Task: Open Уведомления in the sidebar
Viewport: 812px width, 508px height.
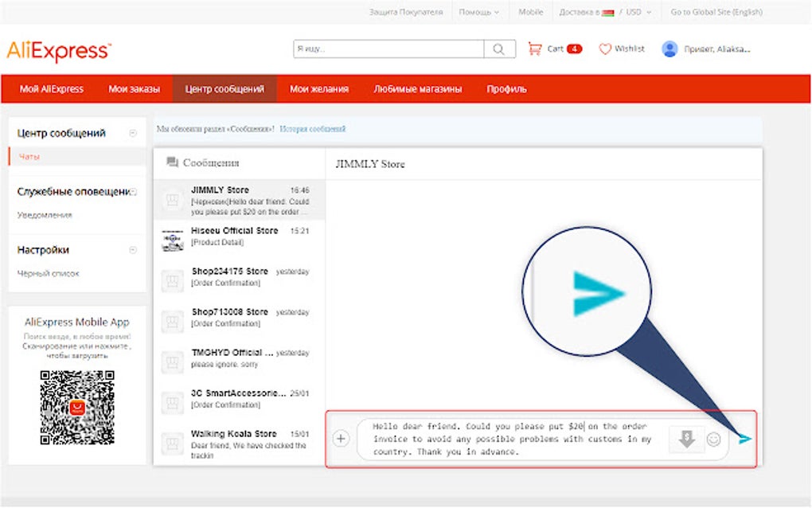Action: tap(45, 215)
